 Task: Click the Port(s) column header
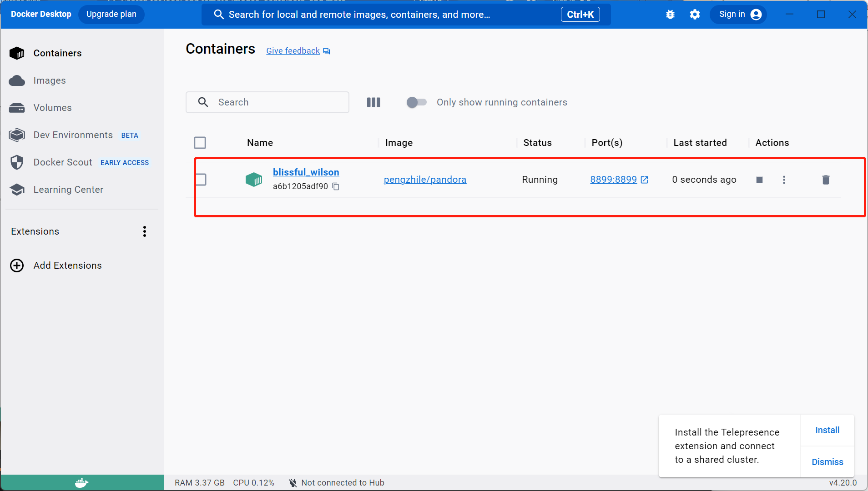[x=607, y=143]
